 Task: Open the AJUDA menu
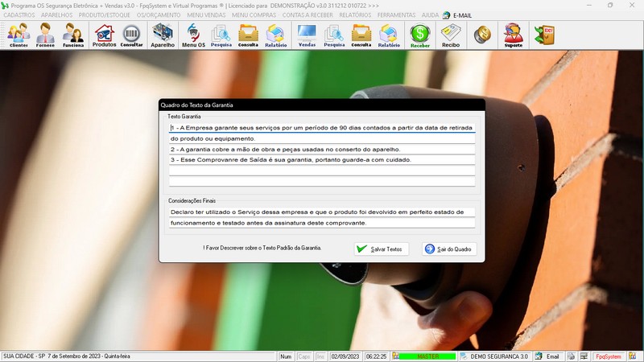[x=430, y=15]
